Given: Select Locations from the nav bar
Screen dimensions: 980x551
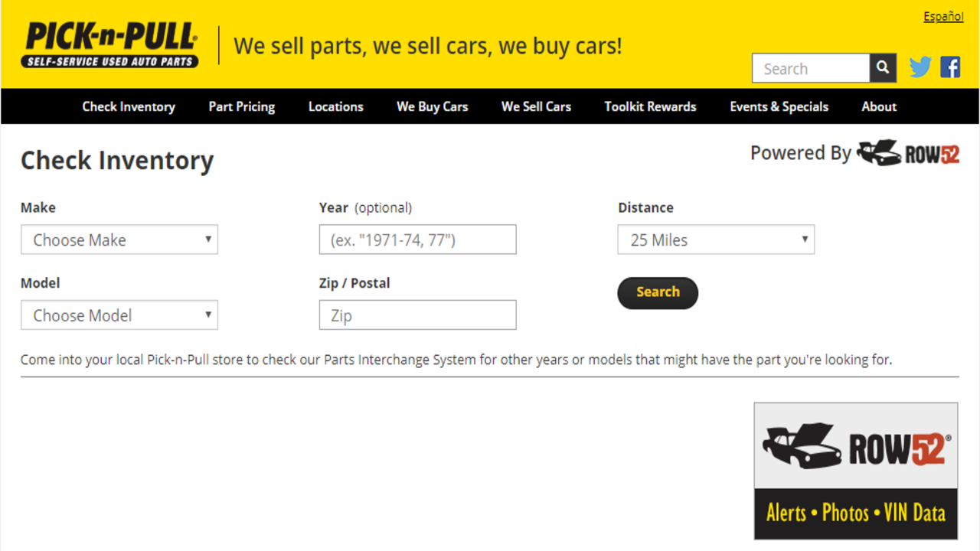Looking at the screenshot, I should tap(335, 106).
